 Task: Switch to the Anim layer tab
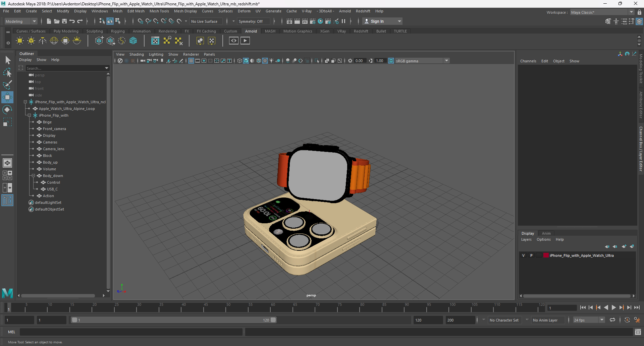tap(546, 233)
